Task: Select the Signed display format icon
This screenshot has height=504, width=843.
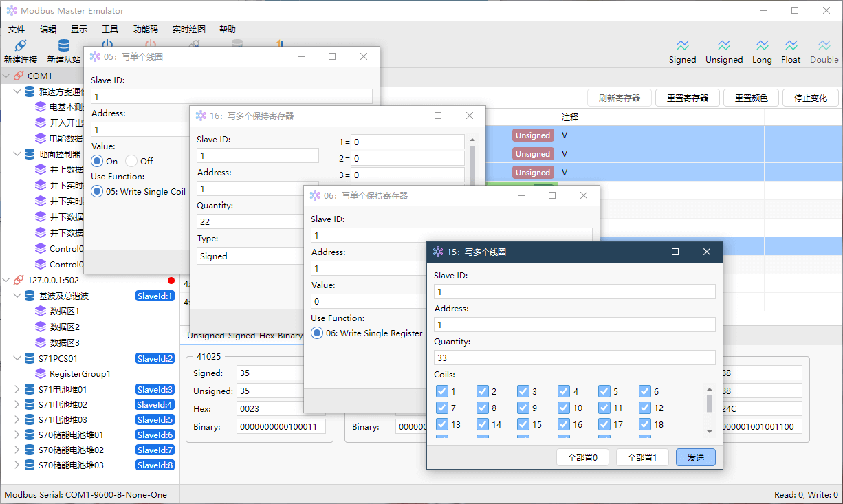Action: tap(682, 45)
